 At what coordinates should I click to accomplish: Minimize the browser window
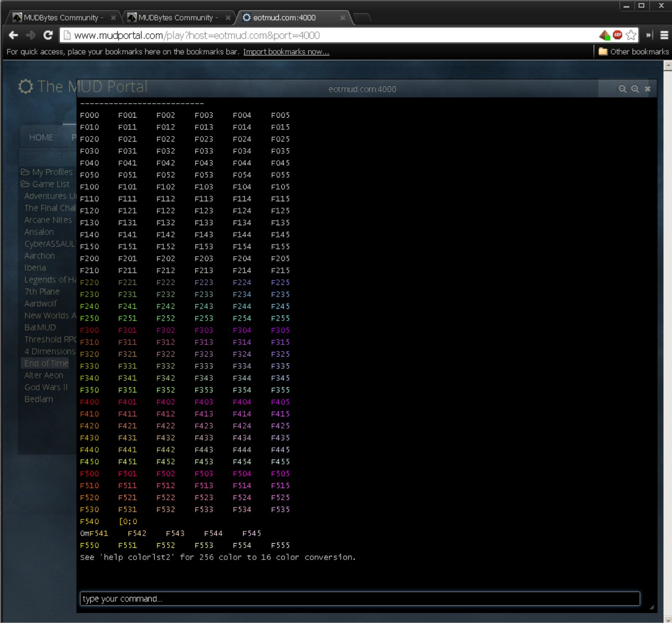coord(626,5)
